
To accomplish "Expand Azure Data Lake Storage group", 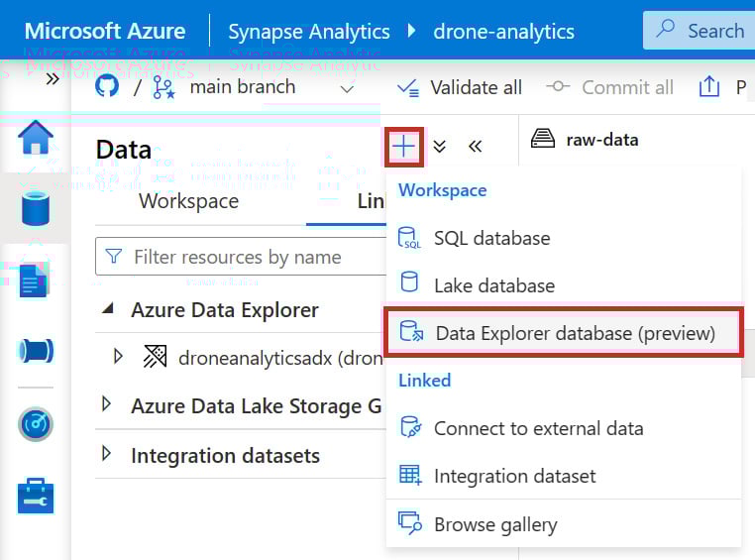I will (x=106, y=404).
